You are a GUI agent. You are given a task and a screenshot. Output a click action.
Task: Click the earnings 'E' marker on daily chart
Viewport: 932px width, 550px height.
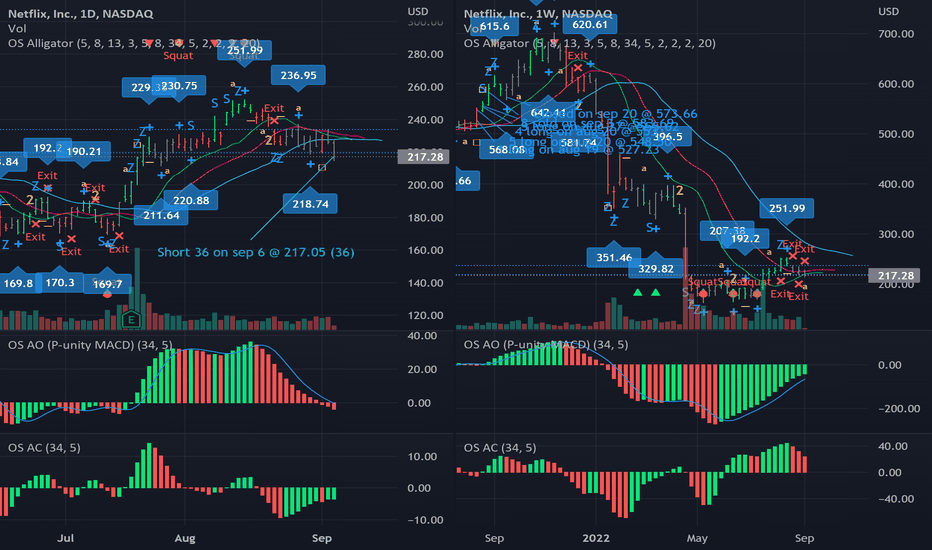pos(131,320)
